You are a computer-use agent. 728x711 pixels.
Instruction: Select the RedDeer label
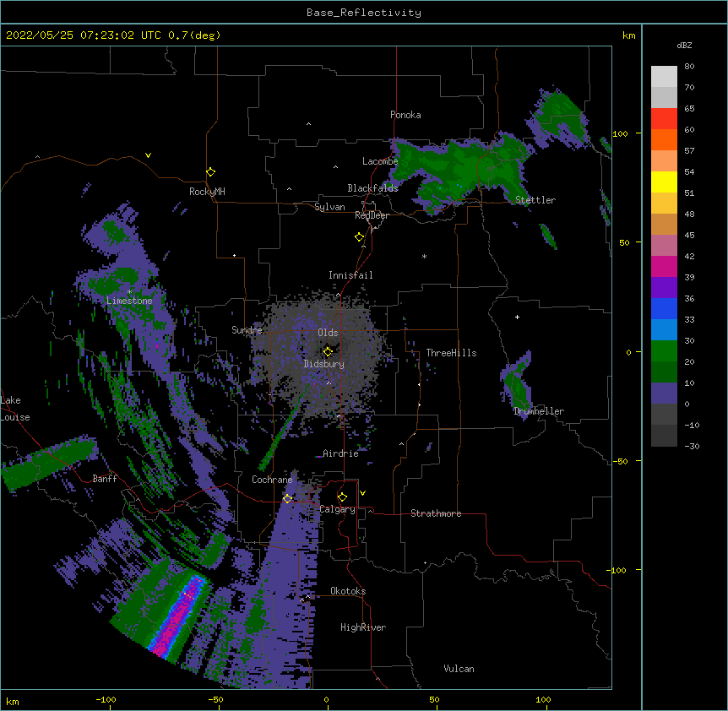coord(372,215)
